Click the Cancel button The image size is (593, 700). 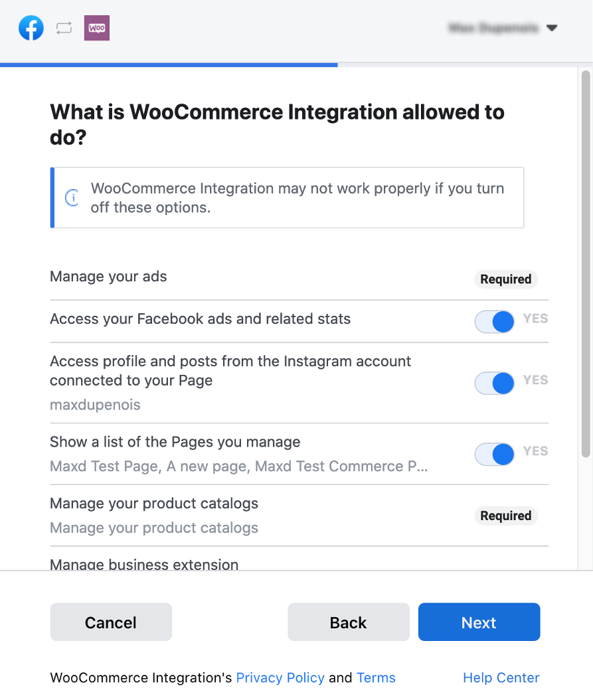coord(110,622)
